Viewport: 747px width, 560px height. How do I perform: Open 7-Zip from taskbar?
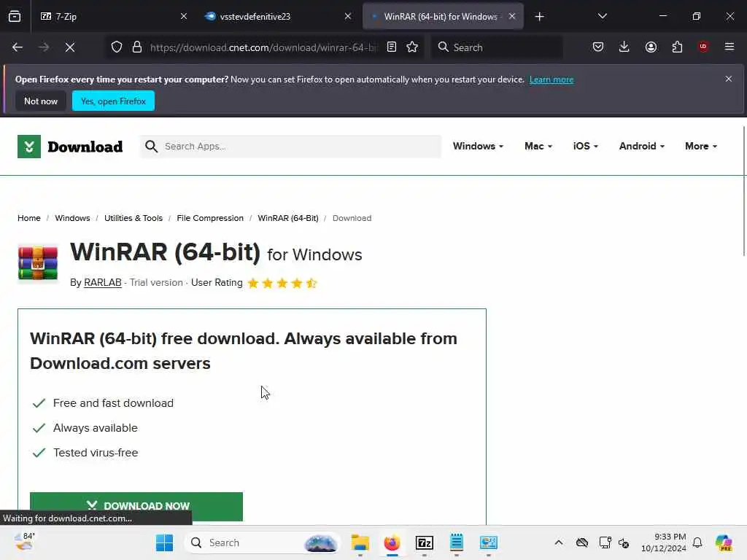click(x=424, y=542)
